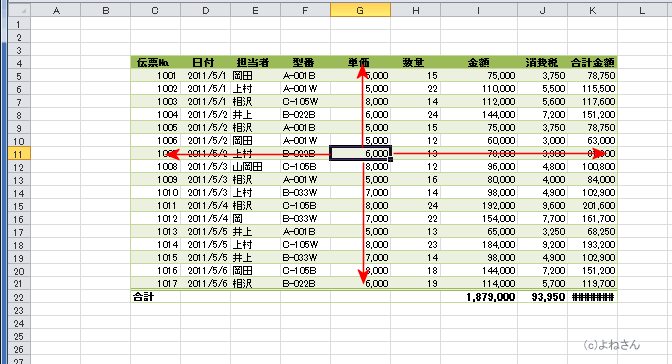Select column J header
Viewport: 672px width, 364px height.
coord(543,10)
